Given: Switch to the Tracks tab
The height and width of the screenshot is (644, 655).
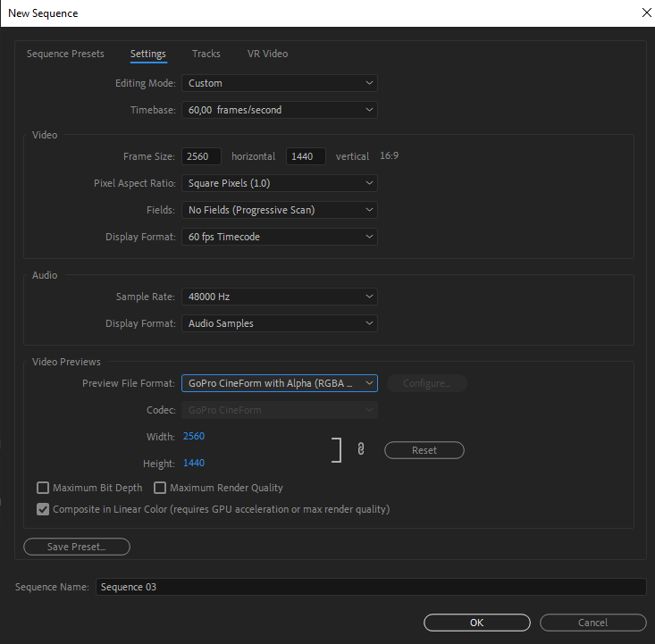Looking at the screenshot, I should click(x=206, y=54).
